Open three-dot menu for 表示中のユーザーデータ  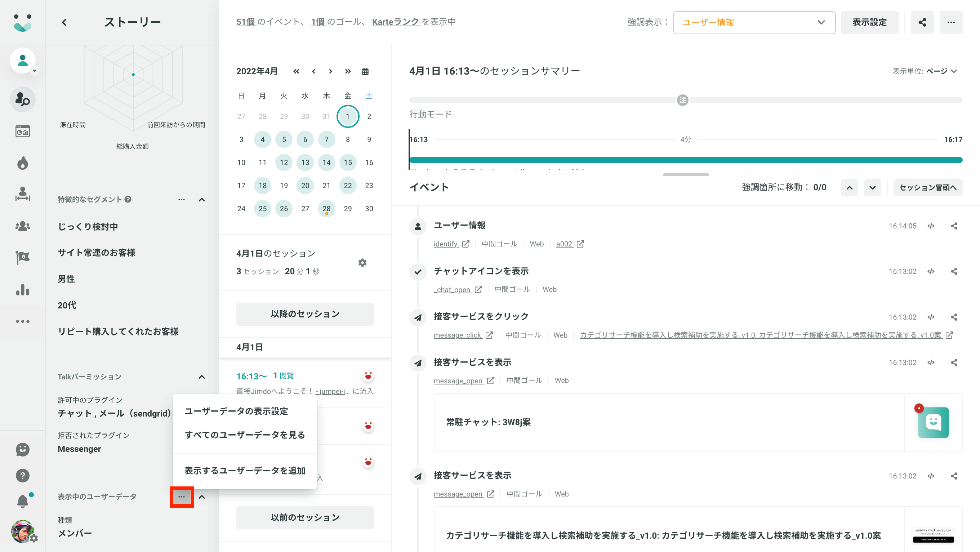pos(182,497)
